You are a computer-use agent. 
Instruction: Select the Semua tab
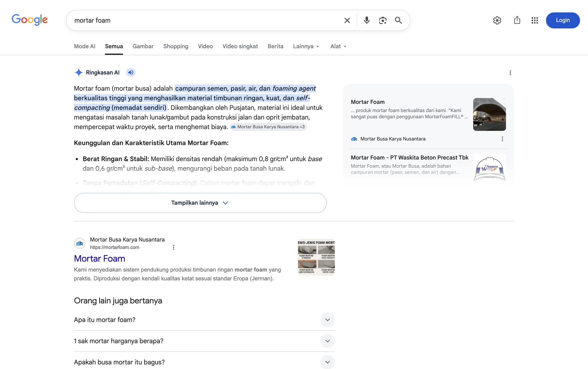(114, 46)
